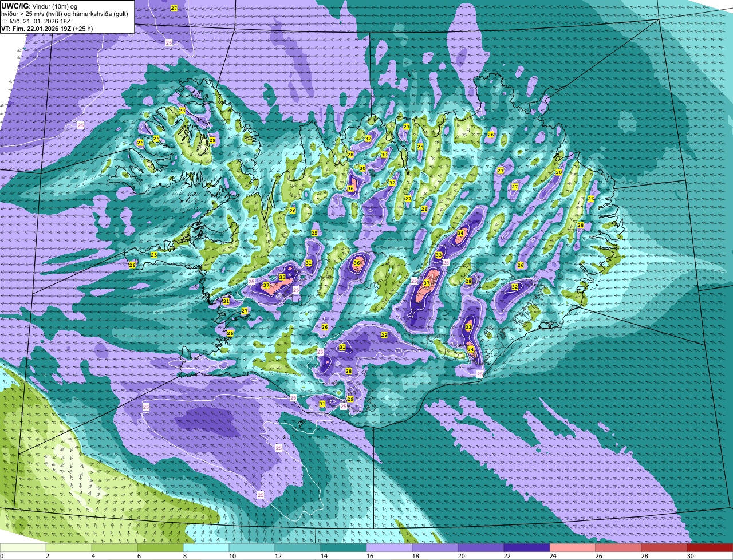This screenshot has width=733, height=560.
Task: Select the '16' tick label on the legend bar
Action: pyautogui.click(x=371, y=556)
